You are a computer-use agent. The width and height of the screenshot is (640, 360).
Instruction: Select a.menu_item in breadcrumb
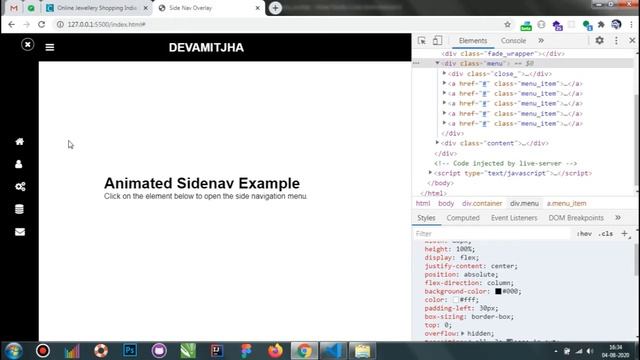pyautogui.click(x=567, y=203)
